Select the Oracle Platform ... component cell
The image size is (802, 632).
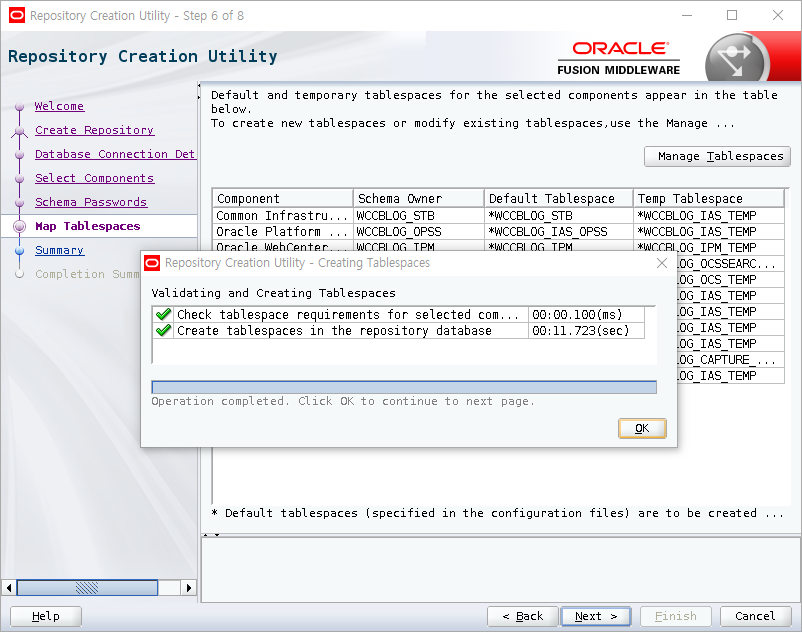tap(282, 232)
